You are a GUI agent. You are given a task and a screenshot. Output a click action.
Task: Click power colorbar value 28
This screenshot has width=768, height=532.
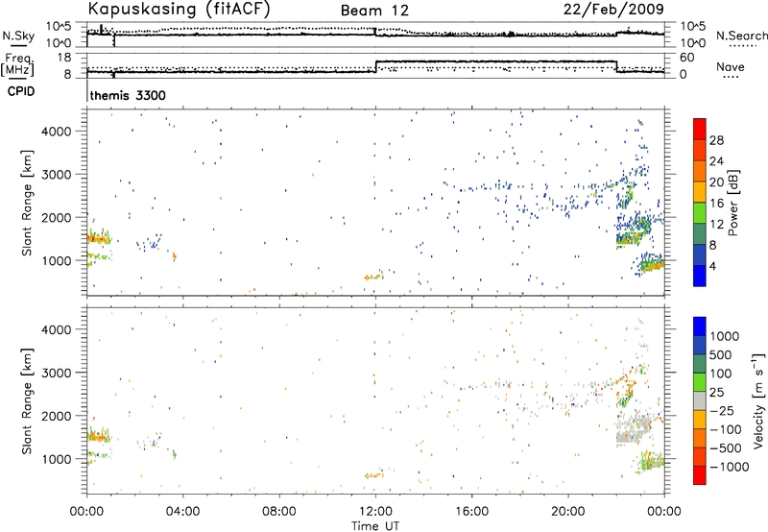click(716, 140)
